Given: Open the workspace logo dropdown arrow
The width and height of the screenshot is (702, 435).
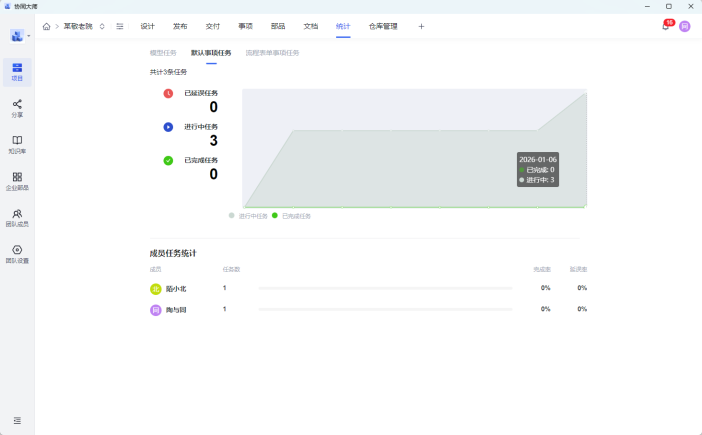Looking at the screenshot, I should (29, 36).
